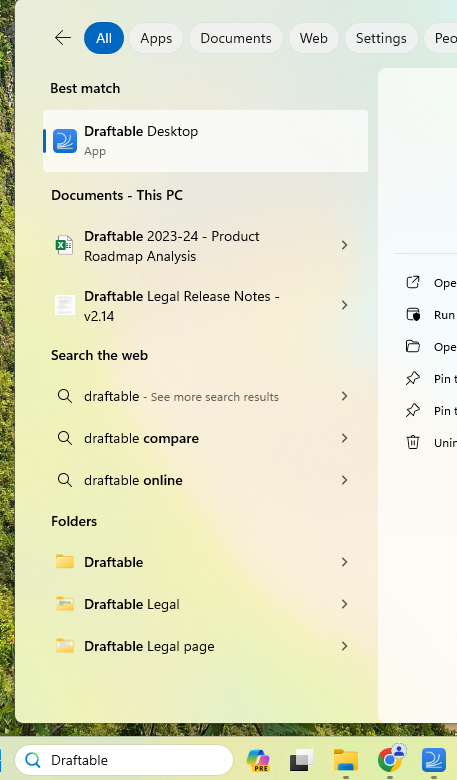Click the Task View icon in the taskbar
This screenshot has width=457, height=780.
tap(302, 760)
